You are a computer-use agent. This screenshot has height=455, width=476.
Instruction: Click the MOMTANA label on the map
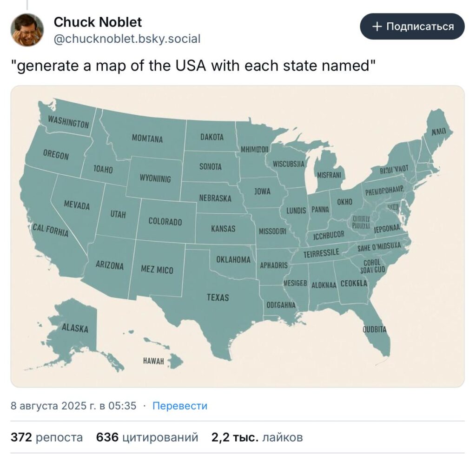(147, 138)
